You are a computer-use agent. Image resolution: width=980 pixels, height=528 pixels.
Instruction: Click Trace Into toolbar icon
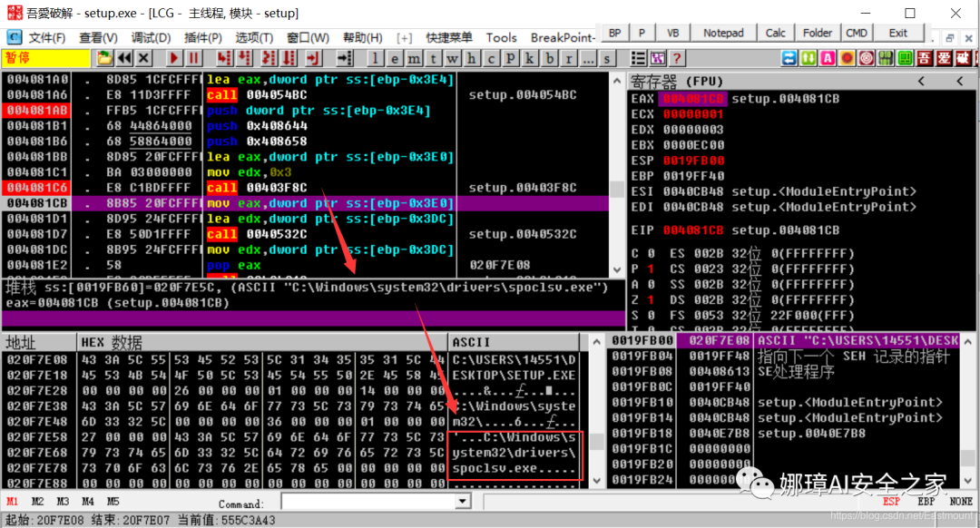pyautogui.click(x=269, y=58)
